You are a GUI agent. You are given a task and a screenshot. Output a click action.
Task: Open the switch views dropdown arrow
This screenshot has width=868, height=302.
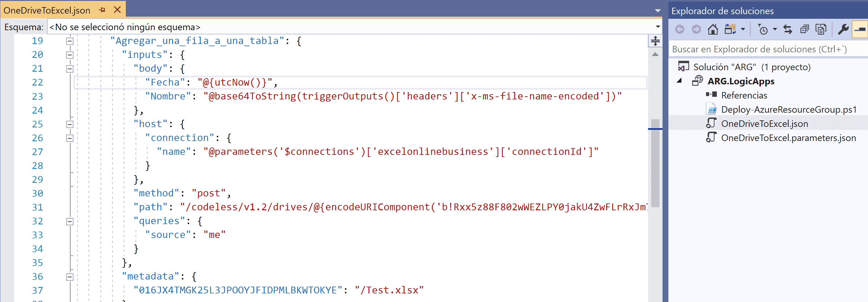point(743,29)
